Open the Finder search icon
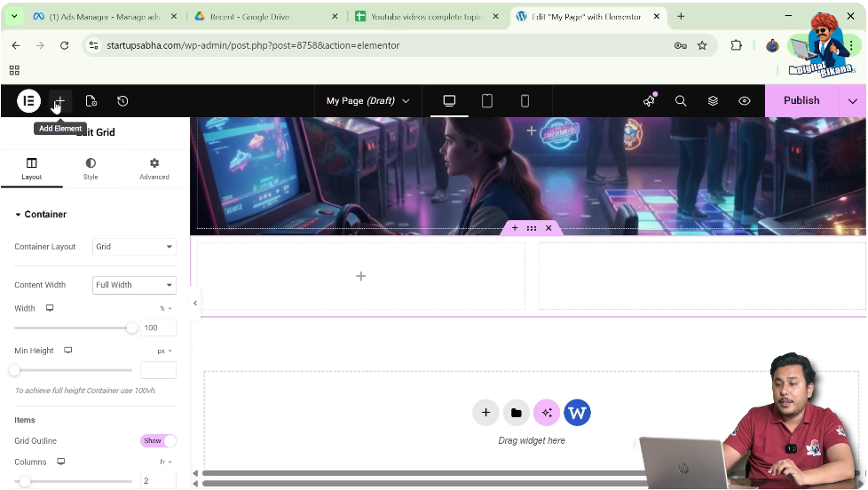The image size is (868, 490). [681, 101]
